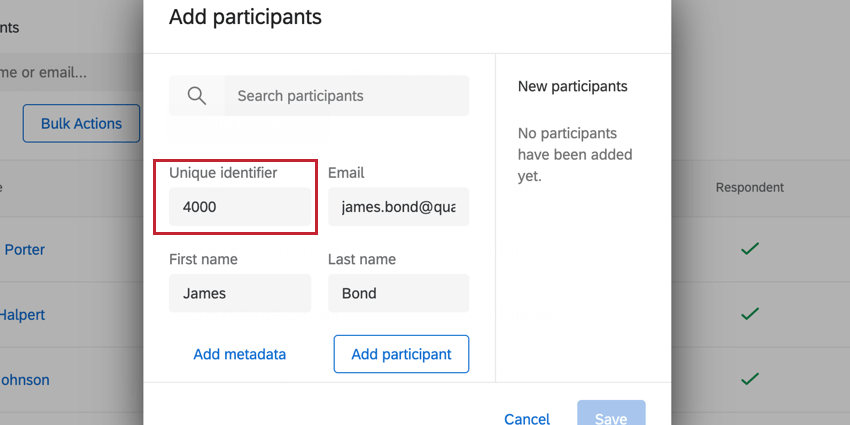The width and height of the screenshot is (850, 425).
Task: Click the background name or email search box
Action: click(60, 72)
